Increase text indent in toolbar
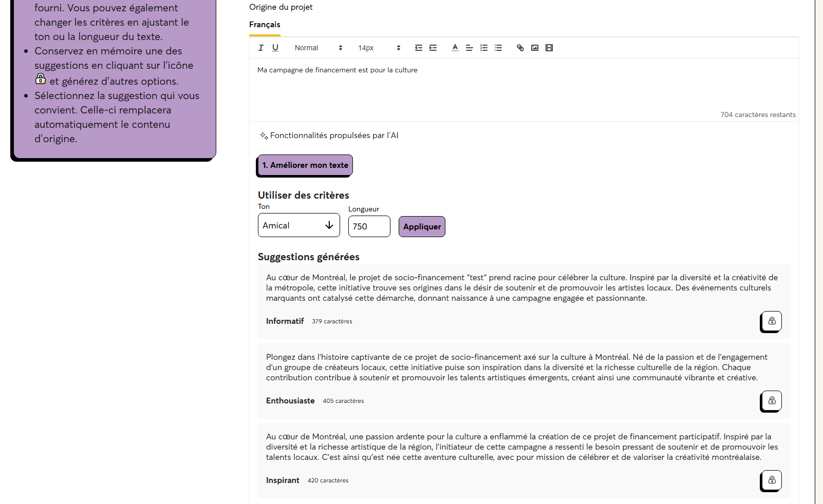The image size is (823, 504). click(x=433, y=48)
